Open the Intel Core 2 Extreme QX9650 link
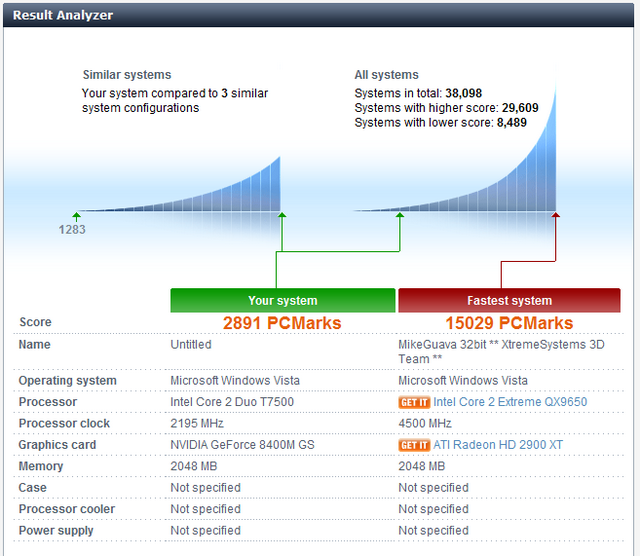This screenshot has height=556, width=640. 510,402
